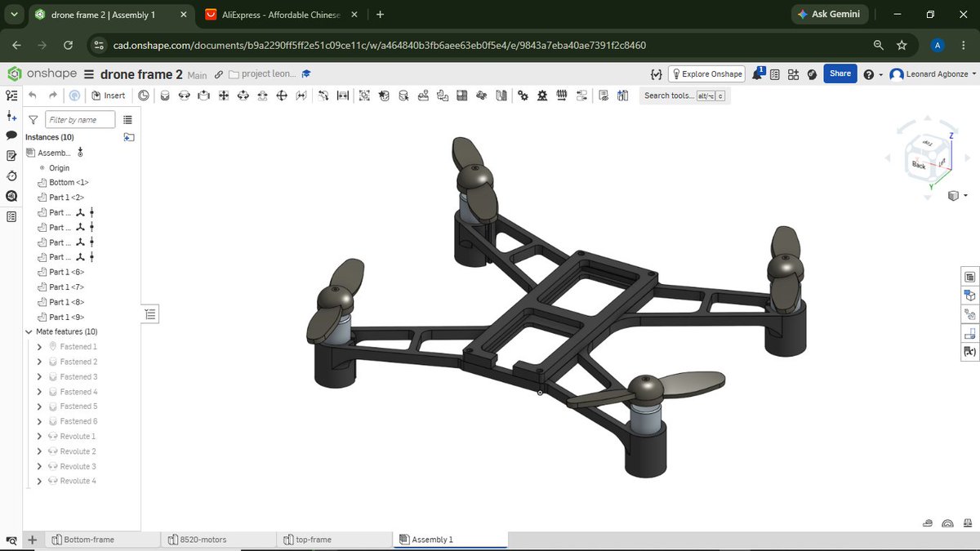Select the Revolute mate tool icon
The image size is (980, 551).
point(183,96)
